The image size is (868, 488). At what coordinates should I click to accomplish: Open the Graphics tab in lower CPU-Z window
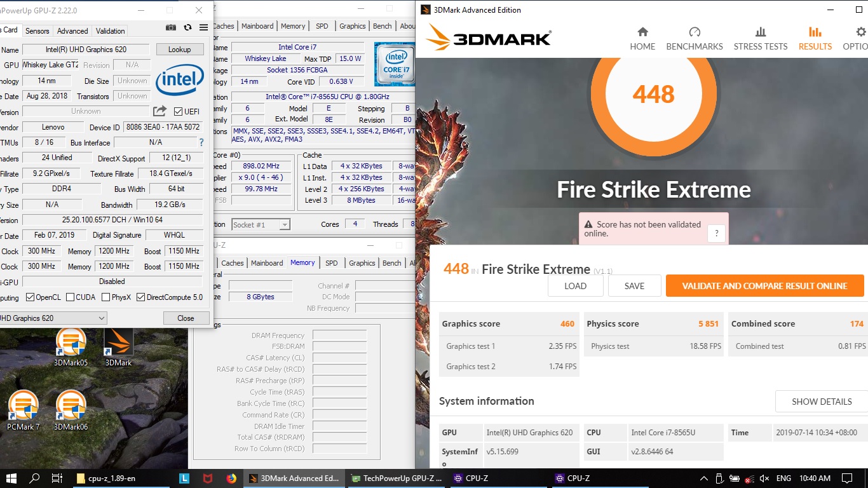point(362,263)
